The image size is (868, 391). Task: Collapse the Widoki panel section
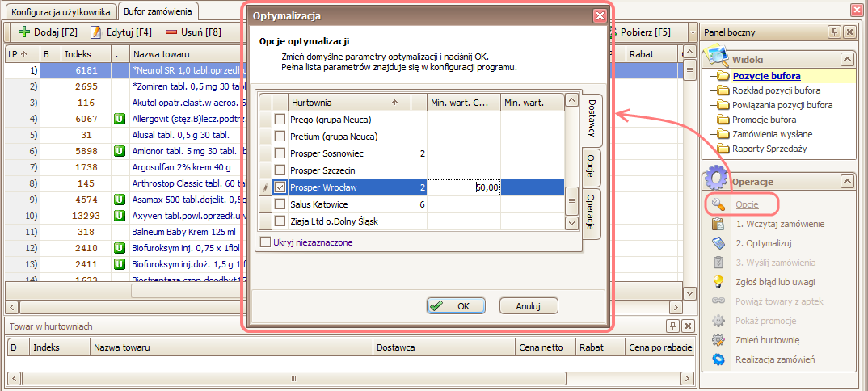pos(847,59)
